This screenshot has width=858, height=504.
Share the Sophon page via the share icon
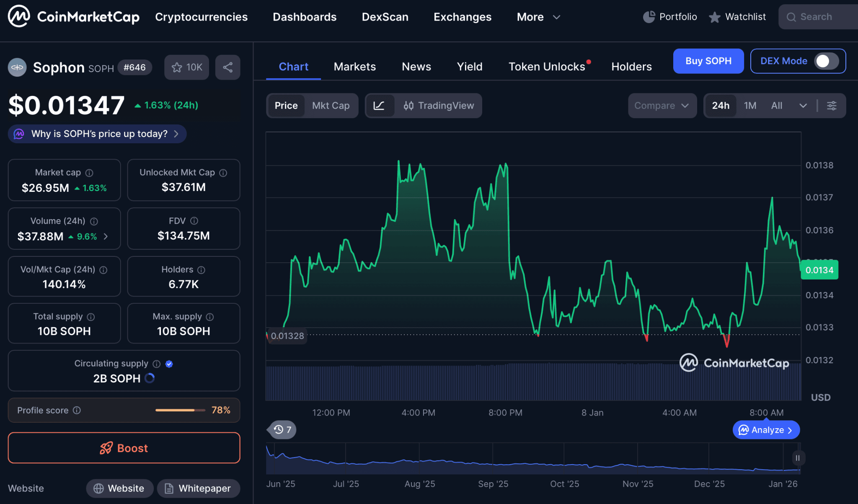click(227, 67)
